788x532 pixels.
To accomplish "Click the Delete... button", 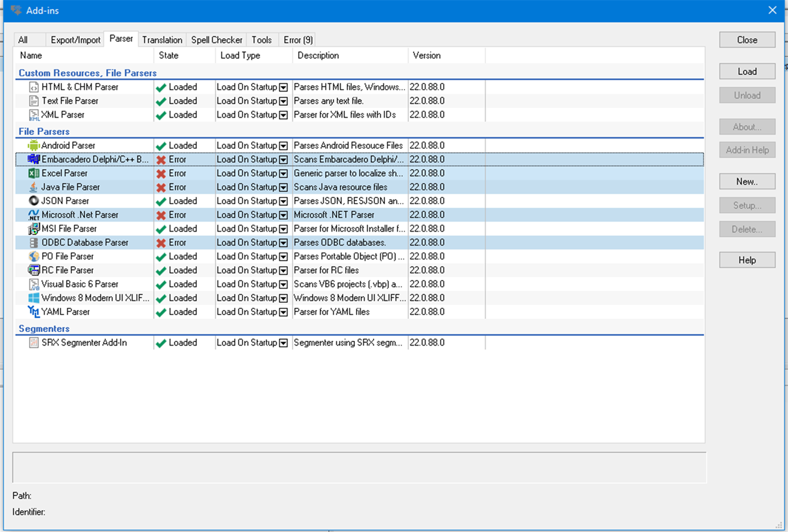I will pyautogui.click(x=747, y=229).
